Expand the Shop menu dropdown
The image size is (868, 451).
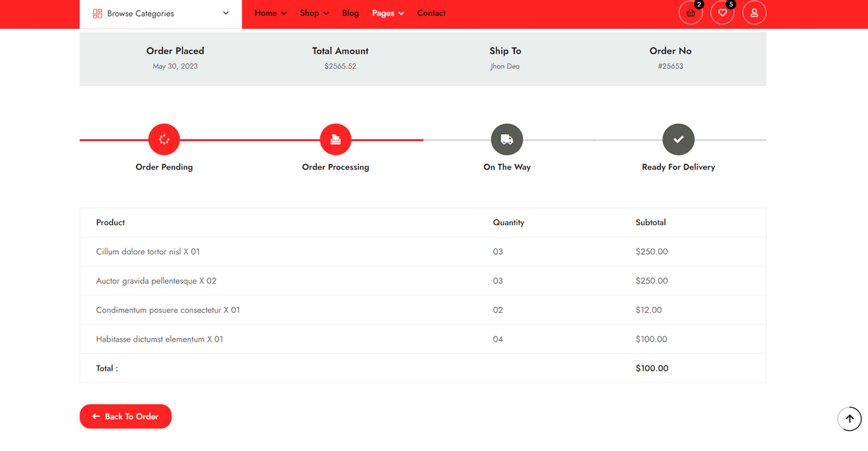tap(314, 13)
